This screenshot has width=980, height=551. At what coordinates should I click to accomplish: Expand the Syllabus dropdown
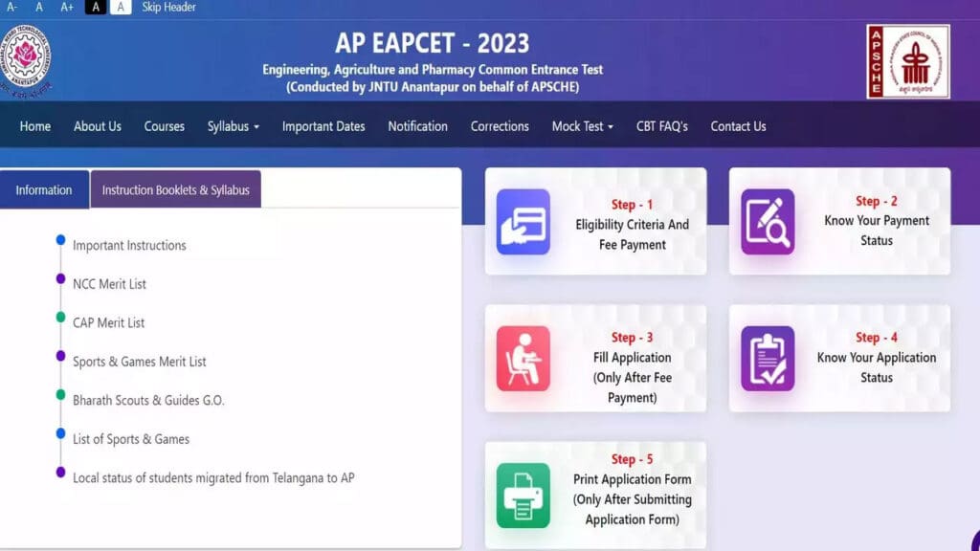point(234,126)
